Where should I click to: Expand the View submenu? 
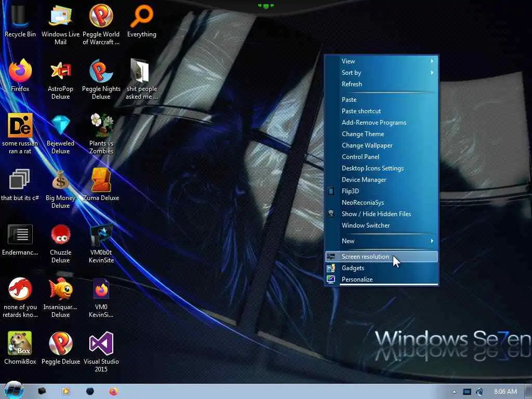tap(381, 61)
